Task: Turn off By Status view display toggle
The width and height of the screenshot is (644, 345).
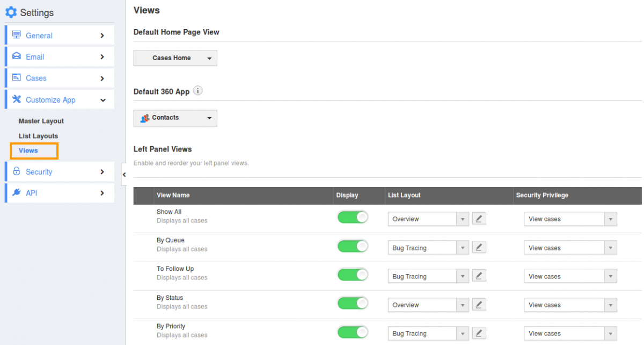Action: [353, 303]
